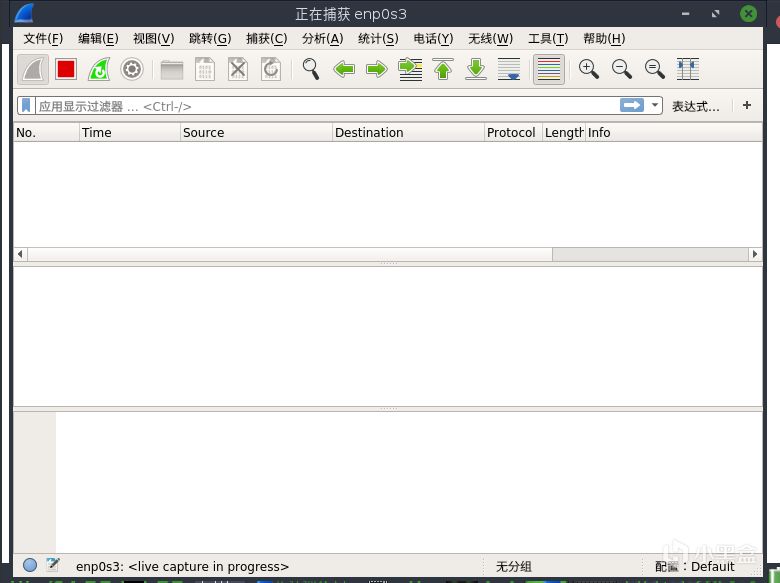Jump to the last packet
780x583 pixels.
[x=476, y=69]
